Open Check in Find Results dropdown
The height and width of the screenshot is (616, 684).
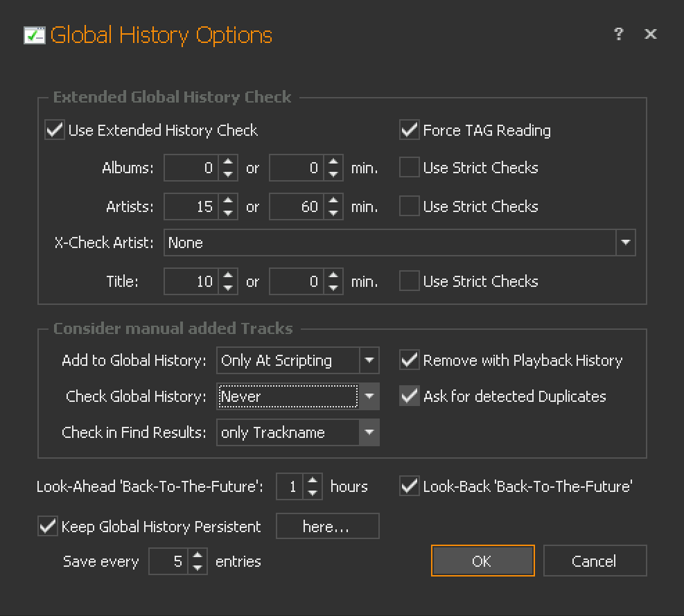[369, 432]
